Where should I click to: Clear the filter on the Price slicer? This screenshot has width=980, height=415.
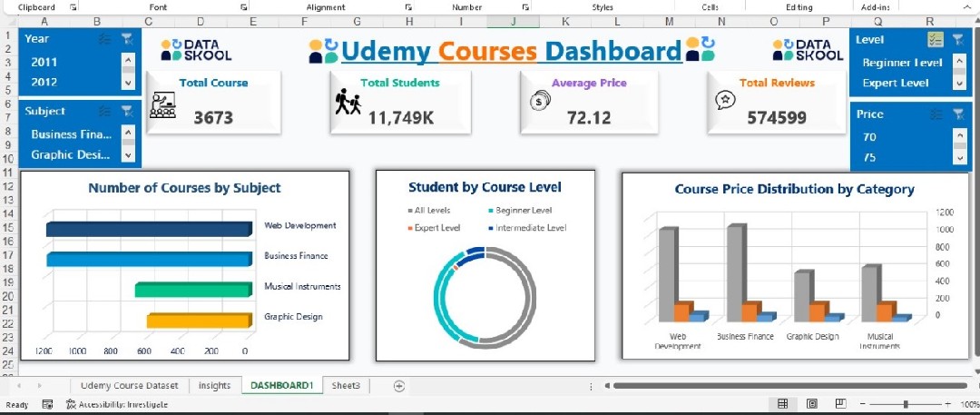point(958,114)
